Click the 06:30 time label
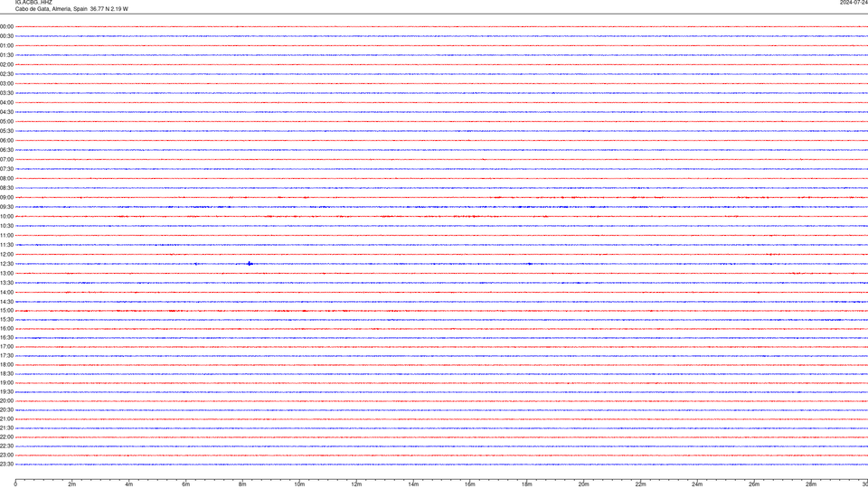 point(6,150)
